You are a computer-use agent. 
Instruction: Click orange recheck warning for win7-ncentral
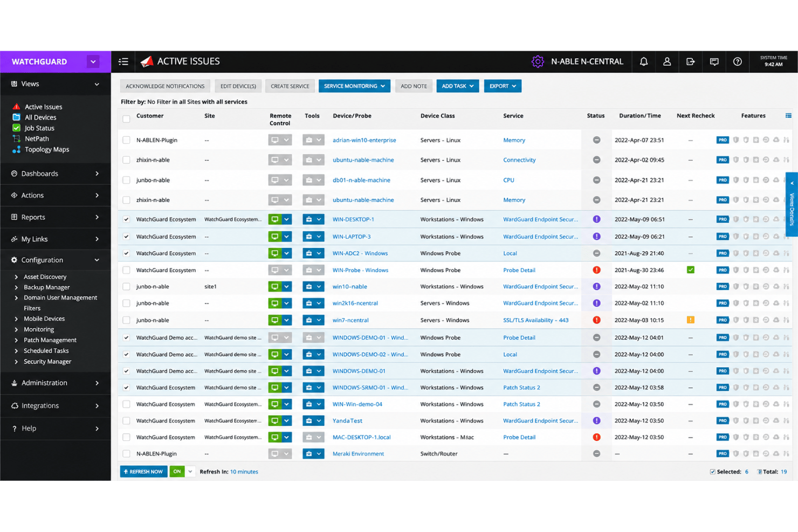[x=690, y=320]
